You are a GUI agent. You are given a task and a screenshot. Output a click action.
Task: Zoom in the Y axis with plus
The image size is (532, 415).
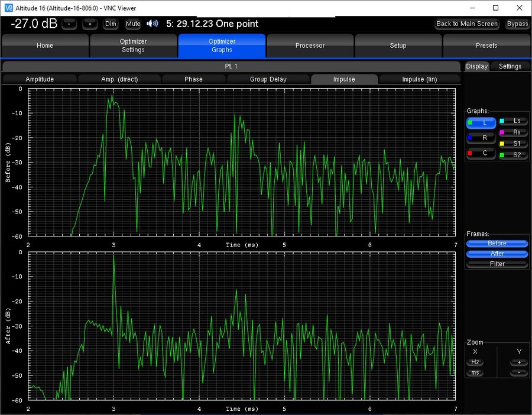519,362
